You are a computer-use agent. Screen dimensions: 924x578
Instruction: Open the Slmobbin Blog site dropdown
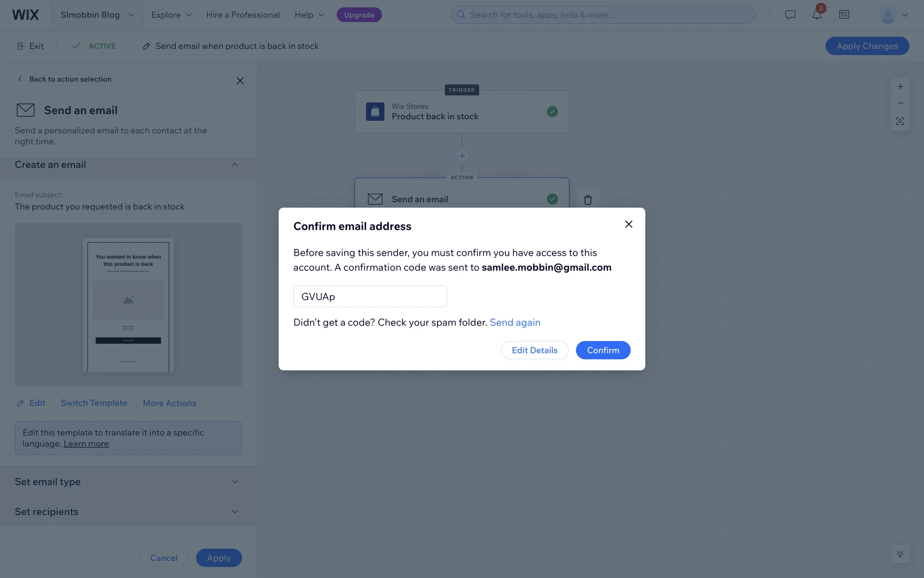[x=97, y=15]
